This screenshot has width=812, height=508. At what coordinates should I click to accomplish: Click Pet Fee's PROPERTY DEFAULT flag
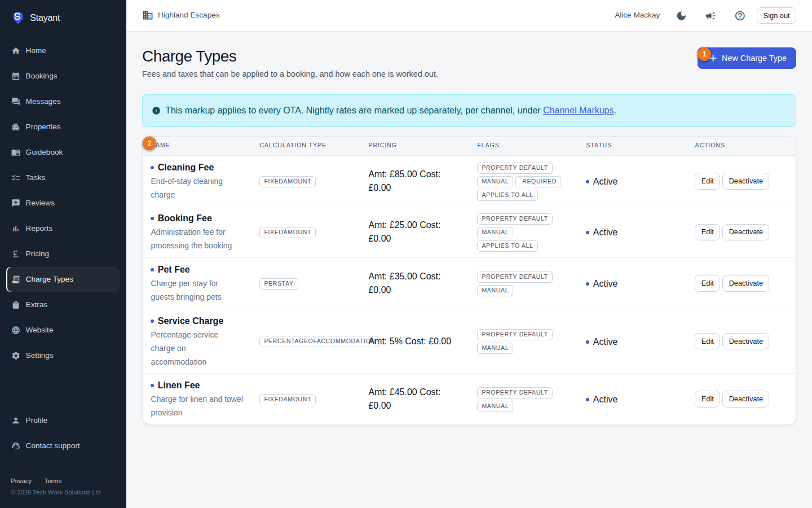click(514, 277)
